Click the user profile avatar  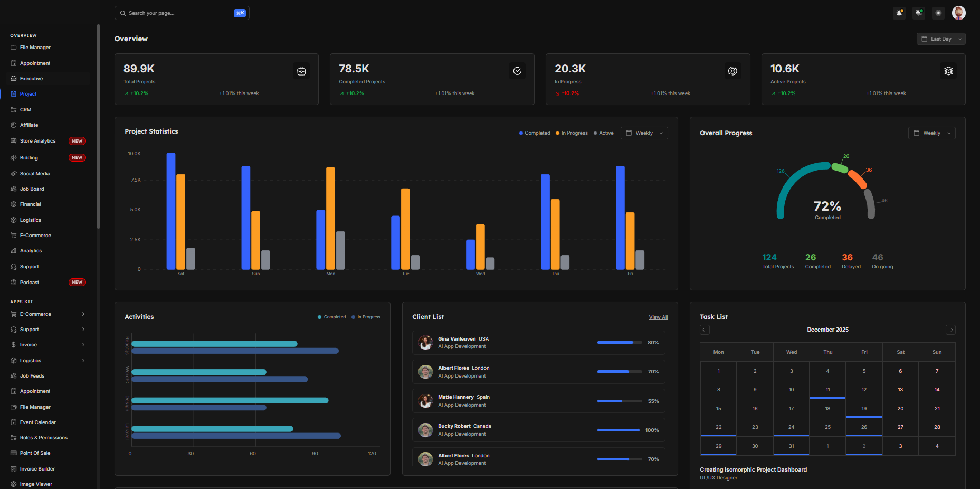tap(958, 13)
